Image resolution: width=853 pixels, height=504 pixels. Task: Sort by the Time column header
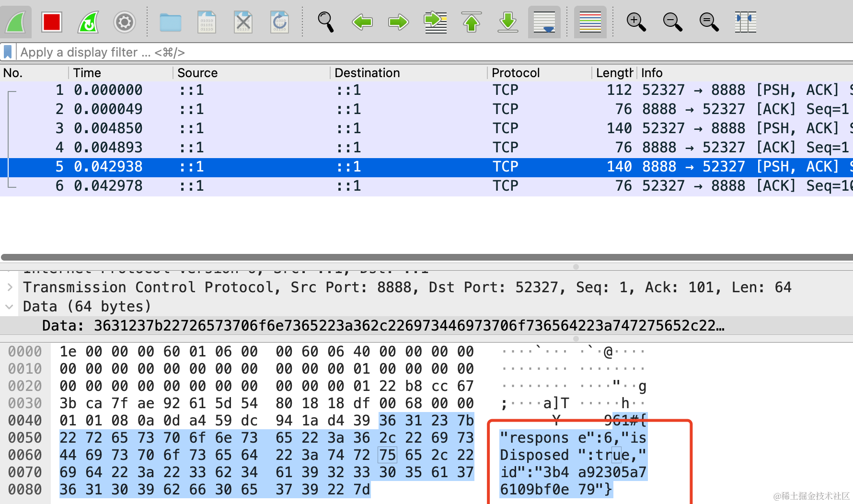pos(87,73)
